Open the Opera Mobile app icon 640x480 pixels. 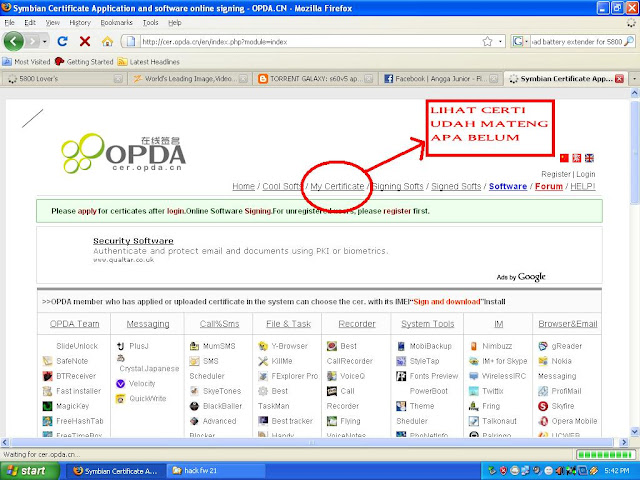(x=543, y=421)
